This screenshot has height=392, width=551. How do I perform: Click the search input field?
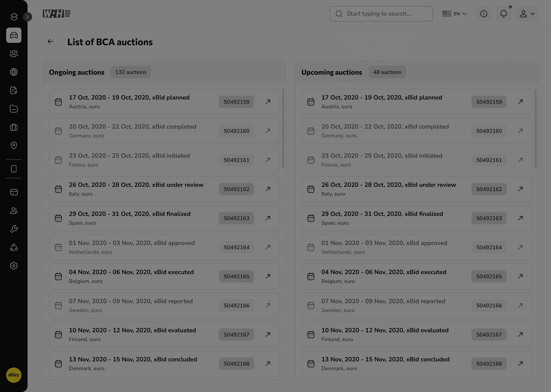(x=381, y=14)
